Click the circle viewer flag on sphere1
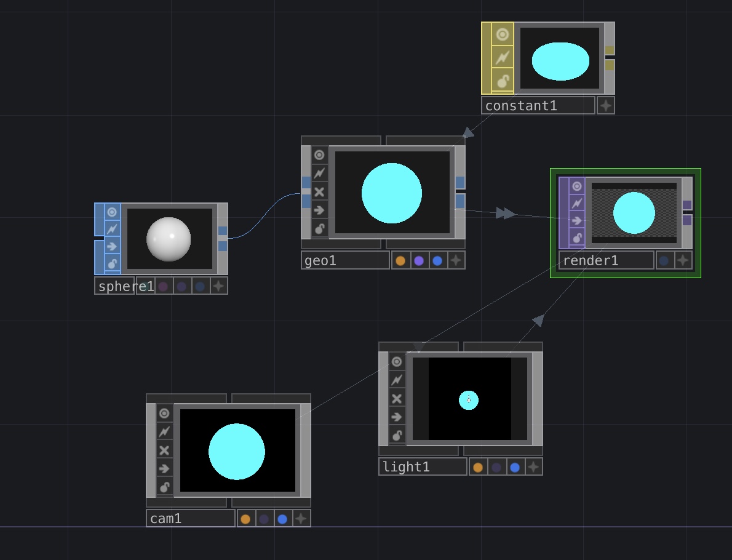 click(112, 212)
